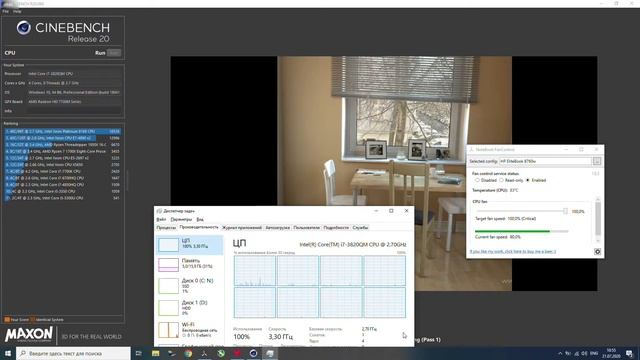Show hidden system tray icons
This screenshot has height=360, width=640.
(560, 353)
